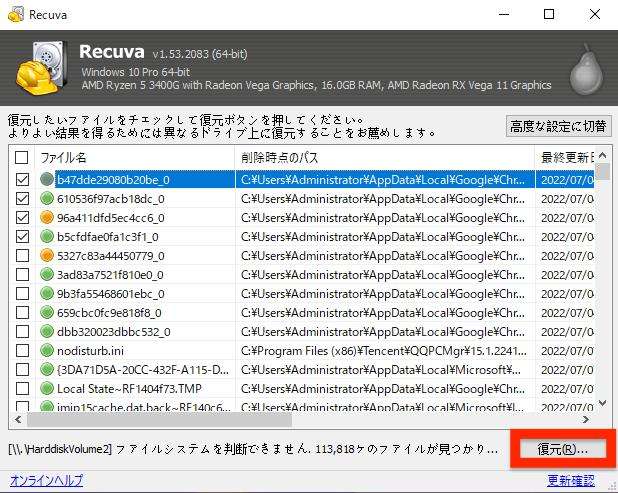Image resolution: width=618 pixels, height=493 pixels.
Task: Select file name b5cfdfae0fa1c3f1_0
Action: [108, 236]
